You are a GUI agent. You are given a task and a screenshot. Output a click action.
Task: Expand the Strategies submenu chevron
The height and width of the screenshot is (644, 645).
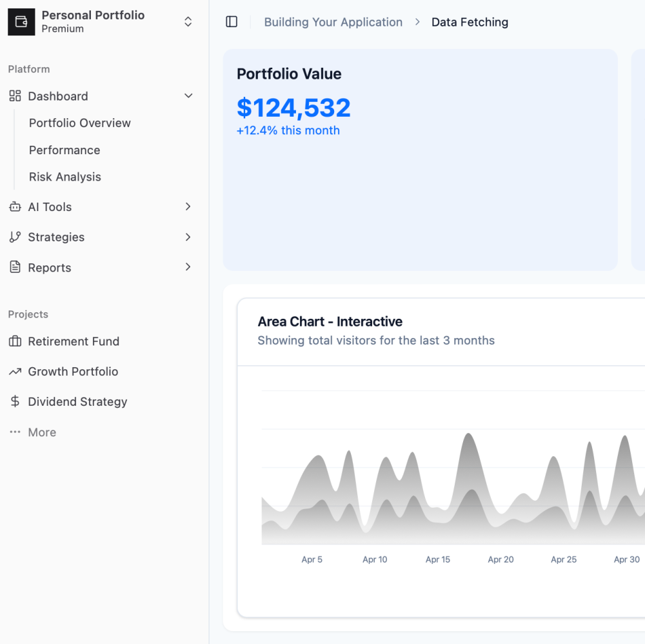tap(188, 237)
